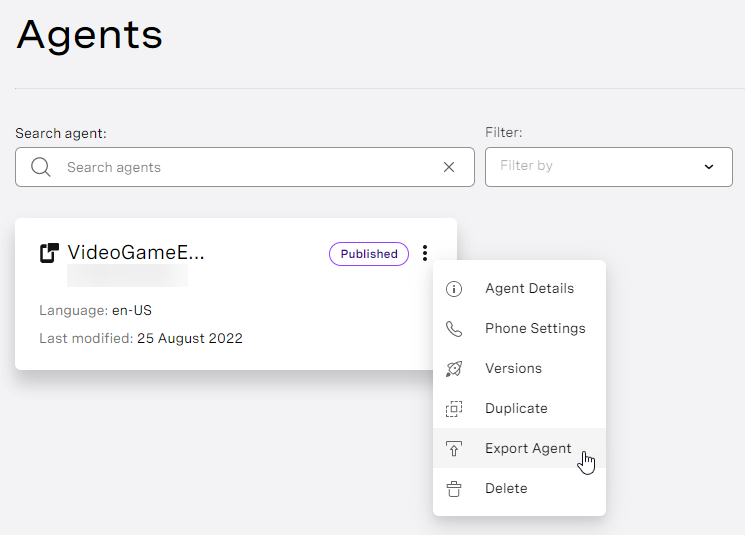This screenshot has height=535, width=745.
Task: Click the VideoGameE... agent type icon
Action: click(x=49, y=253)
